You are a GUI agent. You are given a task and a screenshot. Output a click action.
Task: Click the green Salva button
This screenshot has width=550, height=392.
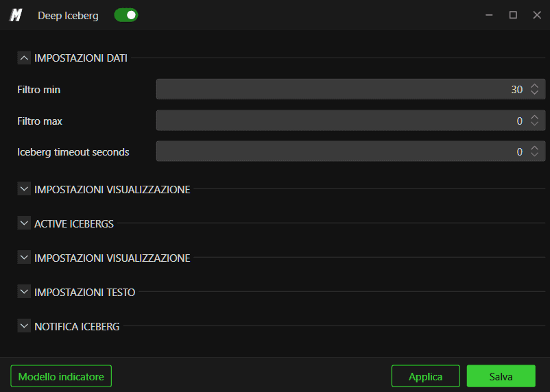point(501,376)
